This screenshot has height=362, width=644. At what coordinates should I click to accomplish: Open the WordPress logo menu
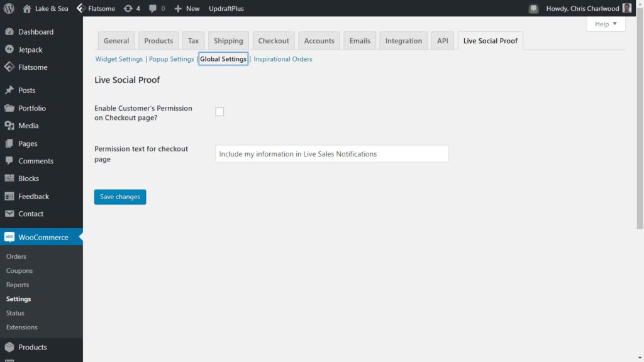[x=9, y=8]
